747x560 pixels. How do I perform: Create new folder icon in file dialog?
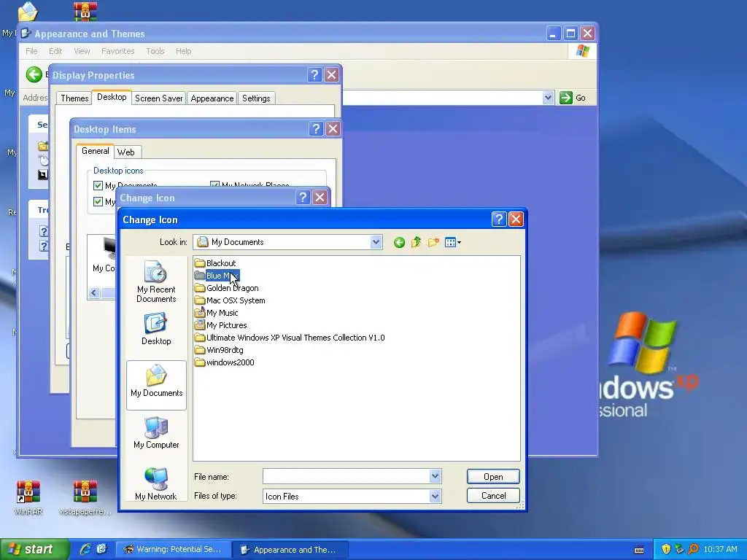pos(433,242)
